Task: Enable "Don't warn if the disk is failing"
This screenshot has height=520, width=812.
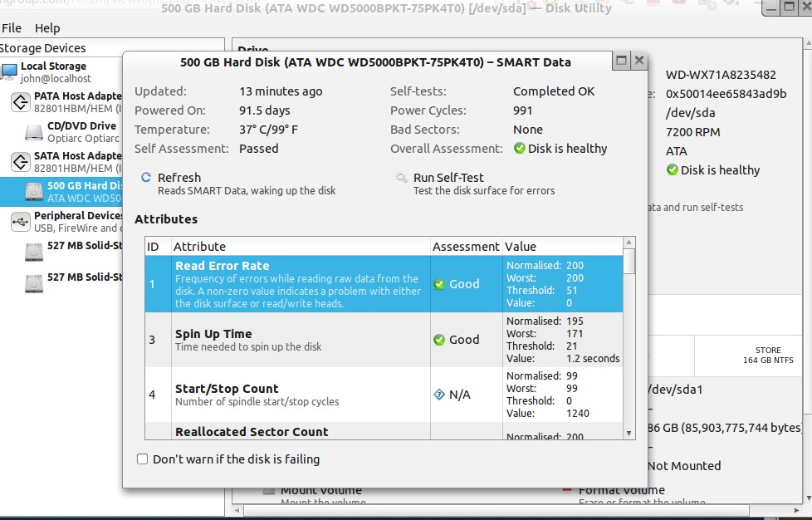Action: [x=142, y=459]
